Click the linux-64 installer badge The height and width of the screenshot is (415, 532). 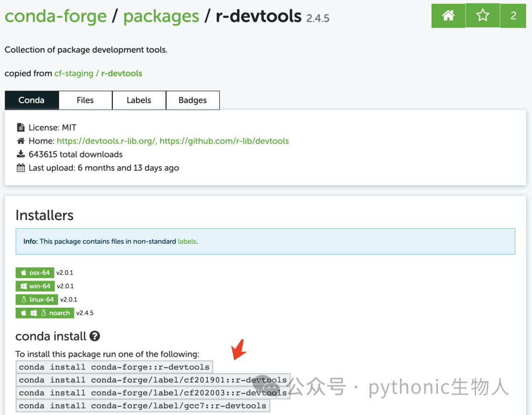click(x=36, y=299)
